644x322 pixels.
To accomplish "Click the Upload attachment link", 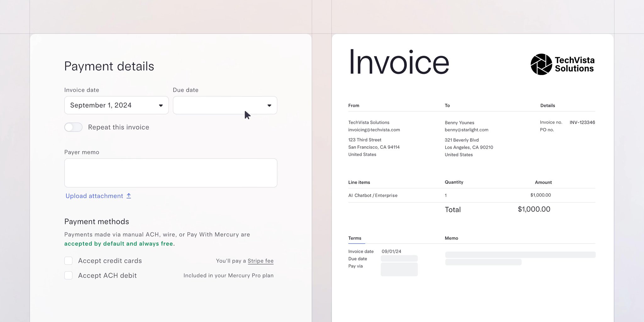I will [94, 196].
